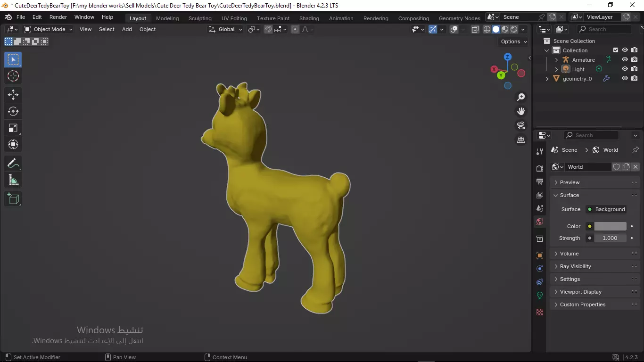The image size is (644, 362).
Task: Open the Object Constraints properties tab
Action: (540, 282)
